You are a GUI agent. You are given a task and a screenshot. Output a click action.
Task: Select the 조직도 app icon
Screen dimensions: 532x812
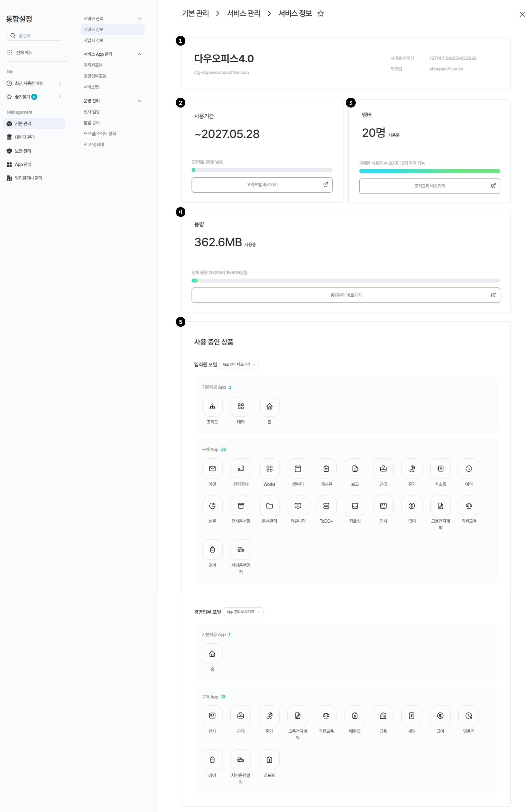(x=212, y=406)
